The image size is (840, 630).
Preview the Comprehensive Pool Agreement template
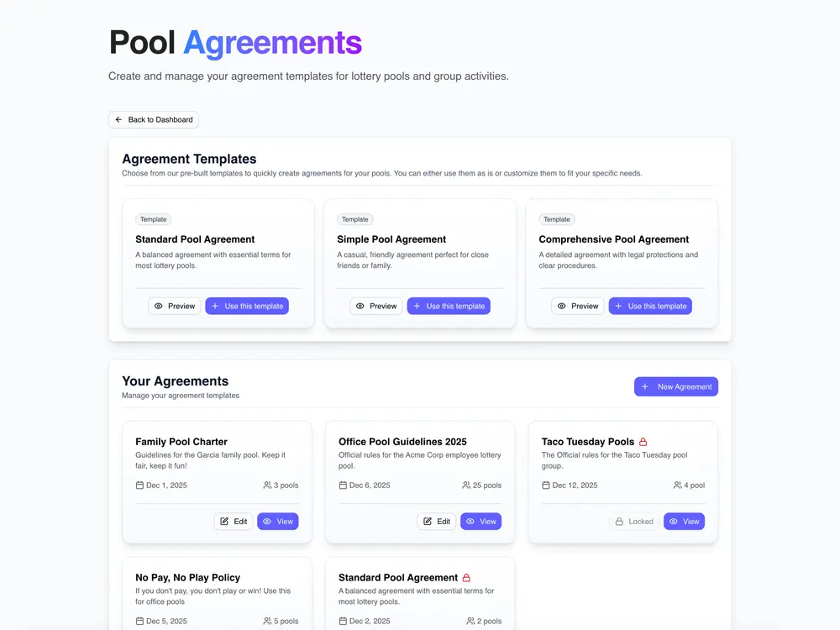(577, 306)
